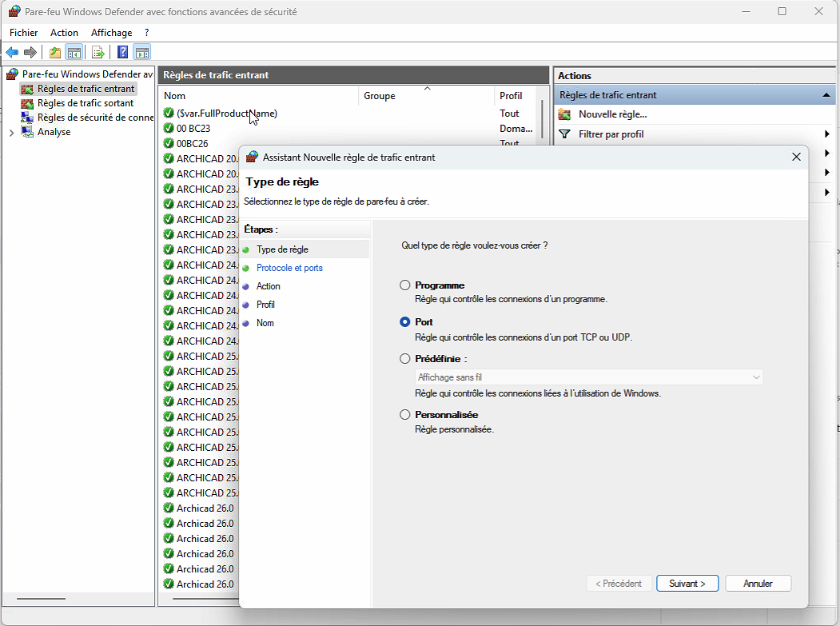
Task: Maximize the Pare-feu Windows Defender window
Action: click(x=782, y=11)
